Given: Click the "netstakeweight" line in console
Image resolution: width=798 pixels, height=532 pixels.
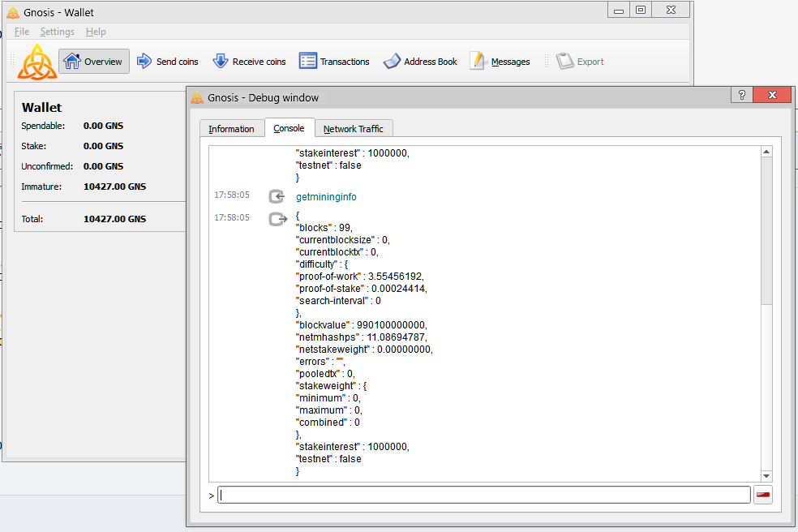Looking at the screenshot, I should tap(364, 350).
